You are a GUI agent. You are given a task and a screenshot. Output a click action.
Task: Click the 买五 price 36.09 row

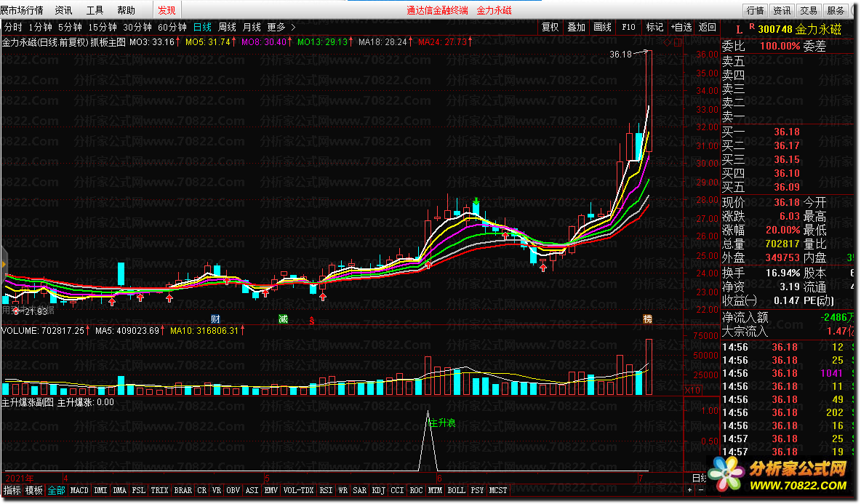(788, 187)
